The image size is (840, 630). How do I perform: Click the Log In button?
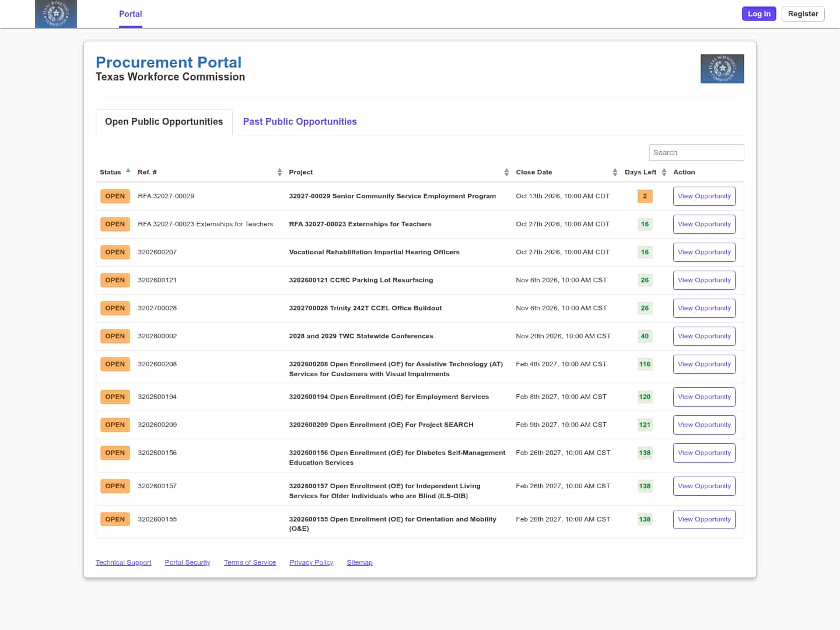tap(759, 14)
